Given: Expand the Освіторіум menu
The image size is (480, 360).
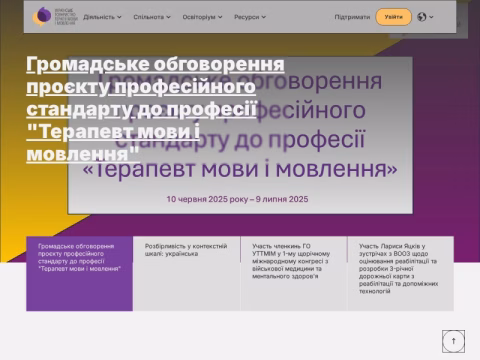Looking at the screenshot, I should coord(202,17).
